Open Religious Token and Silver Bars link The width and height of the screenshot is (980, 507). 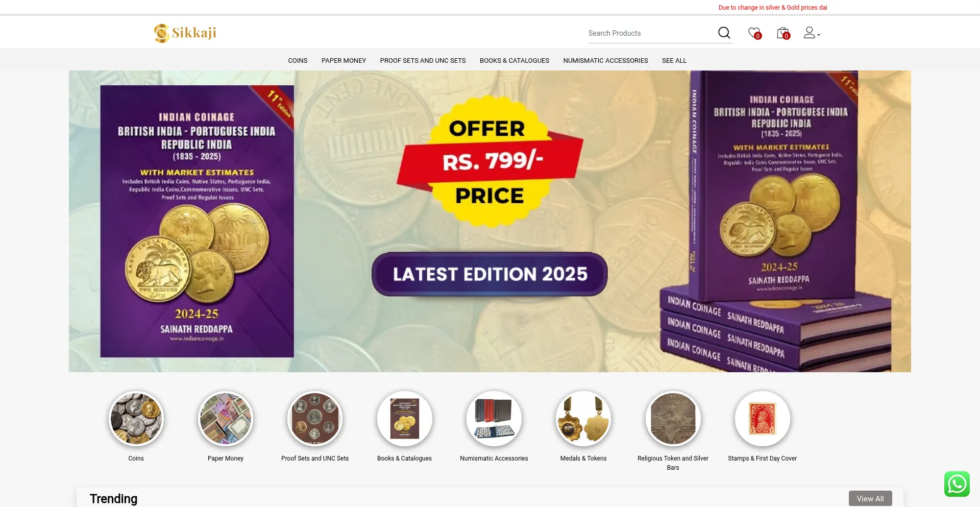click(673, 463)
